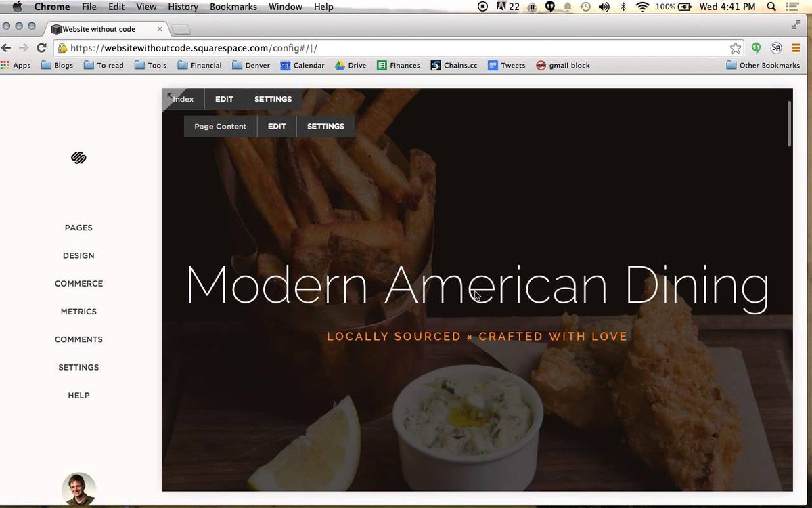812x508 pixels.
Task: Open the Denver bookmark folder
Action: point(251,66)
